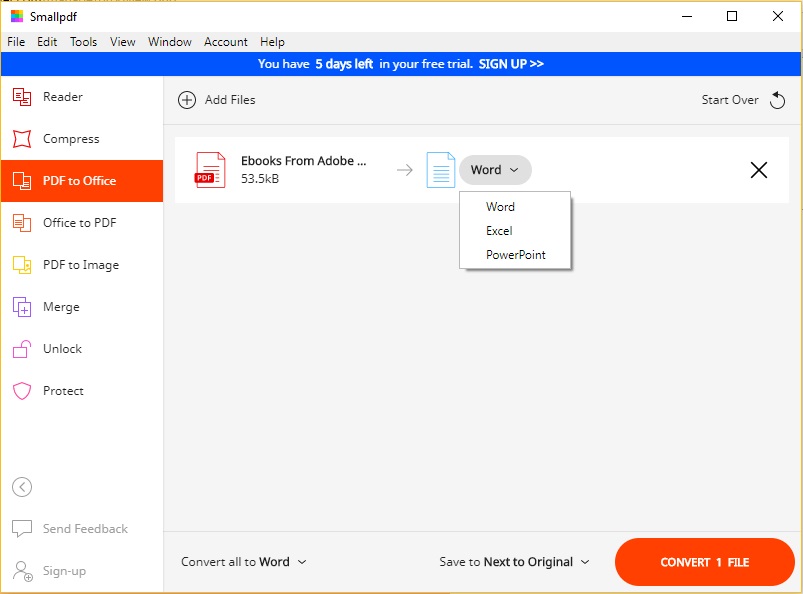
Task: Click the Protect shield icon
Action: (22, 391)
